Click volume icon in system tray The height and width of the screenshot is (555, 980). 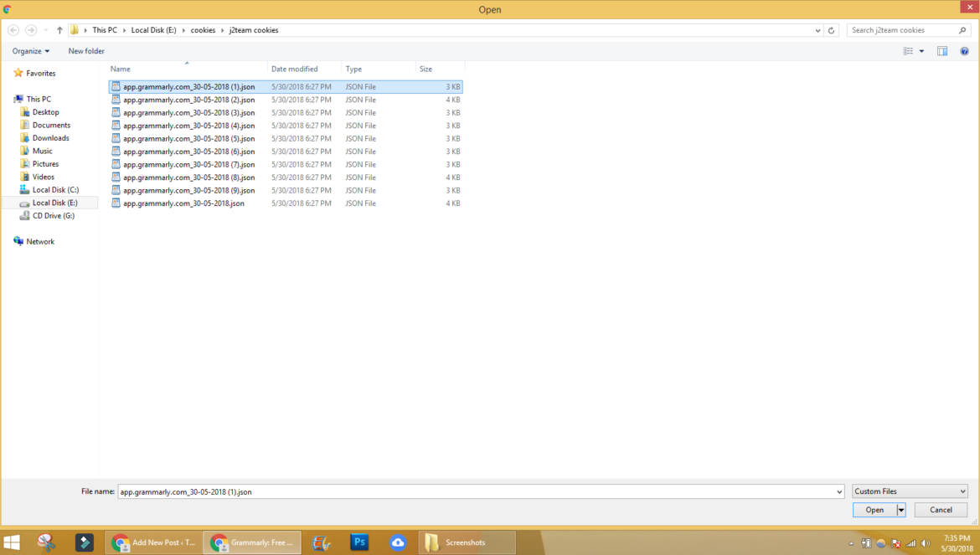point(926,543)
